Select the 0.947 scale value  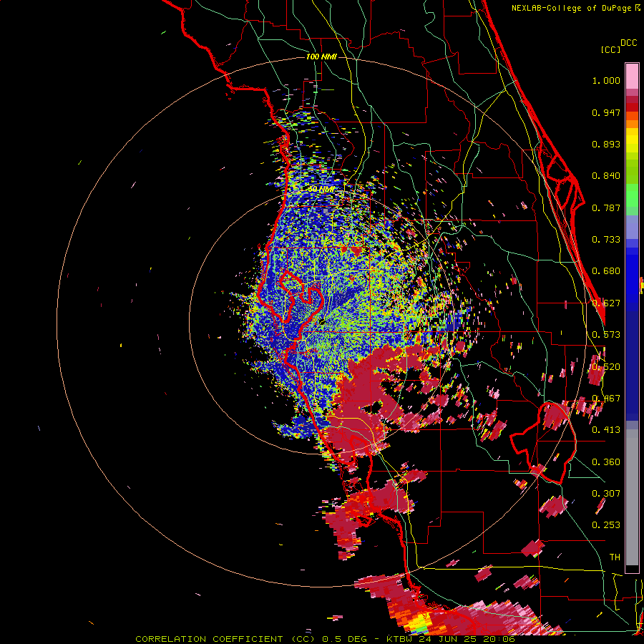click(x=606, y=112)
